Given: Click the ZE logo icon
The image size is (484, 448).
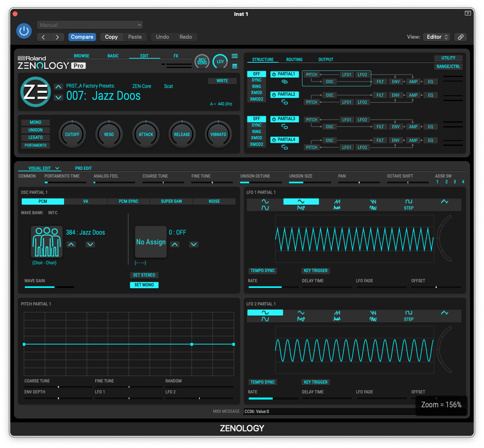Looking at the screenshot, I should (x=35, y=92).
